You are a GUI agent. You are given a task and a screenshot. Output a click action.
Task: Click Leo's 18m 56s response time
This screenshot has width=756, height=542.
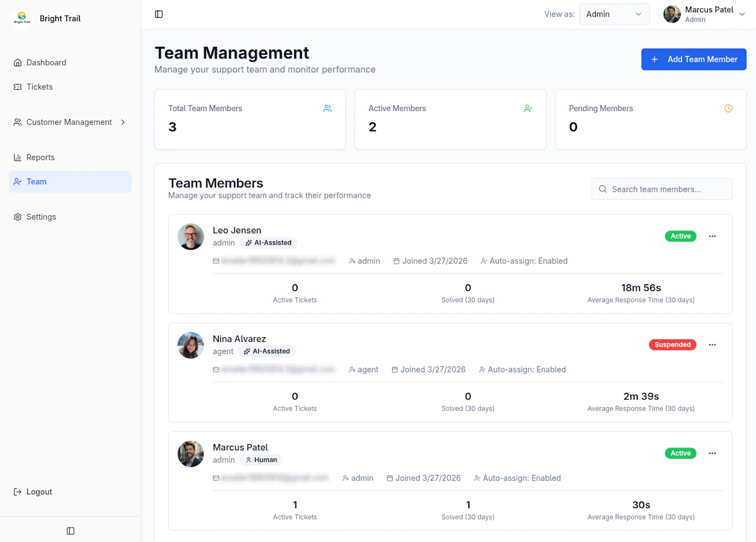[x=641, y=288]
